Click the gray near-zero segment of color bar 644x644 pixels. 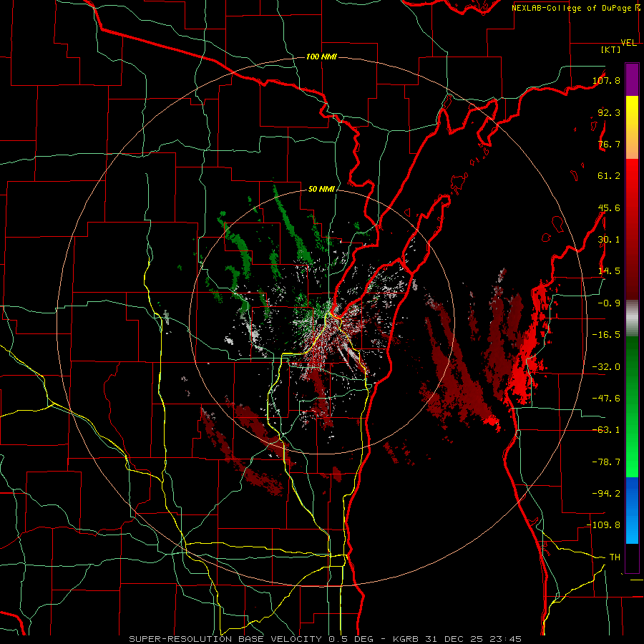632,318
